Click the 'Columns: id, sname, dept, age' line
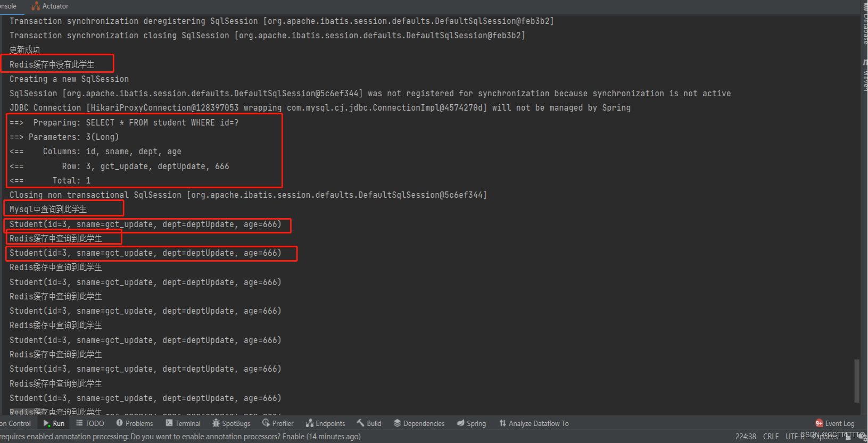Image resolution: width=868 pixels, height=443 pixels. pos(95,151)
